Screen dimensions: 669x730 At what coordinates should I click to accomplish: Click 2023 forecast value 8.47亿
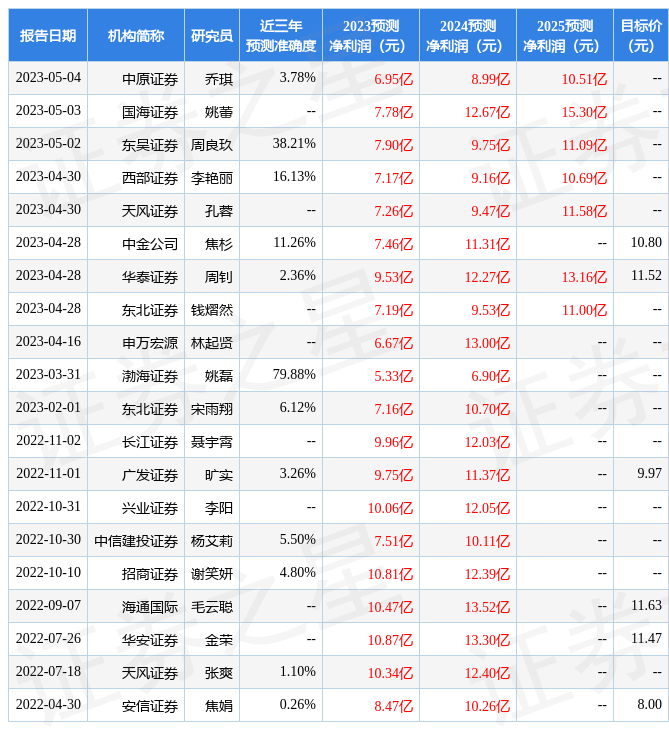tap(393, 706)
